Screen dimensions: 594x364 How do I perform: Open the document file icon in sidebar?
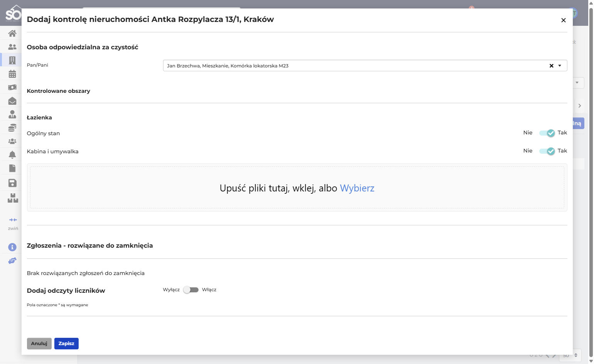click(x=12, y=168)
